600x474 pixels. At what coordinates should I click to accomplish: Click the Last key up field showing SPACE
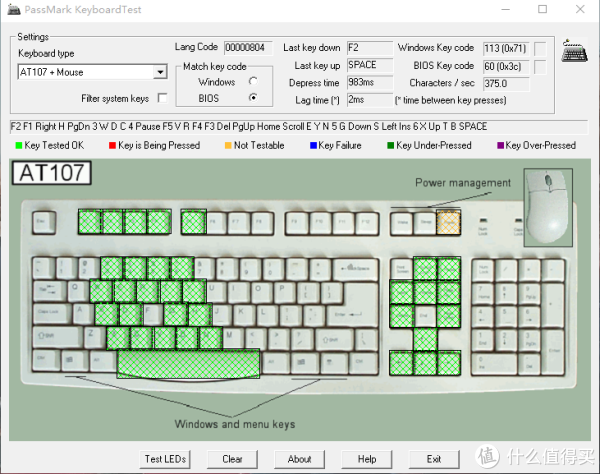click(370, 65)
